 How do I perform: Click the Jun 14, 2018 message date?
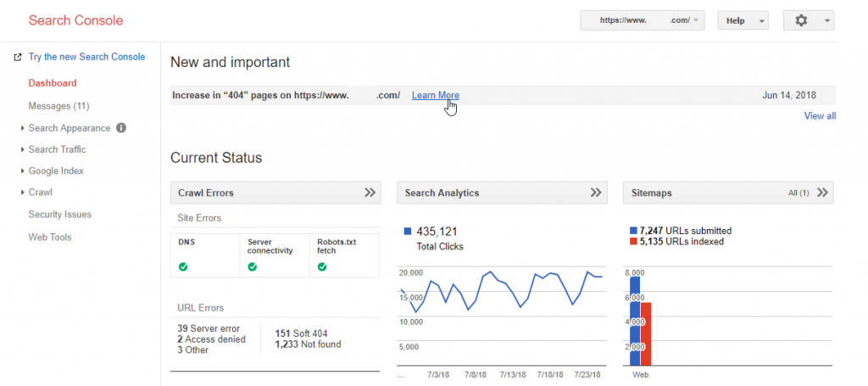[789, 95]
